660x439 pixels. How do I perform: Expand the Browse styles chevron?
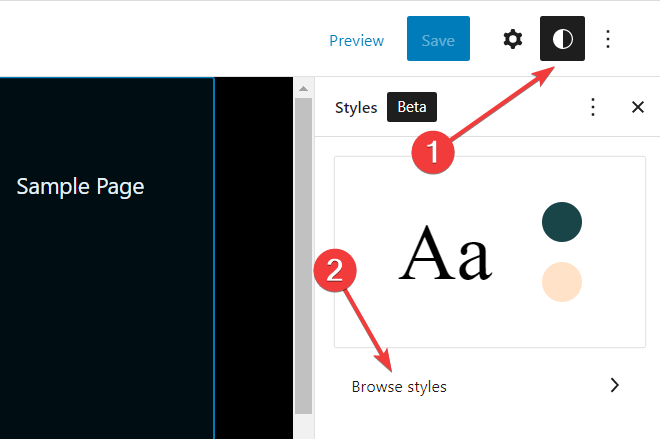click(x=615, y=385)
